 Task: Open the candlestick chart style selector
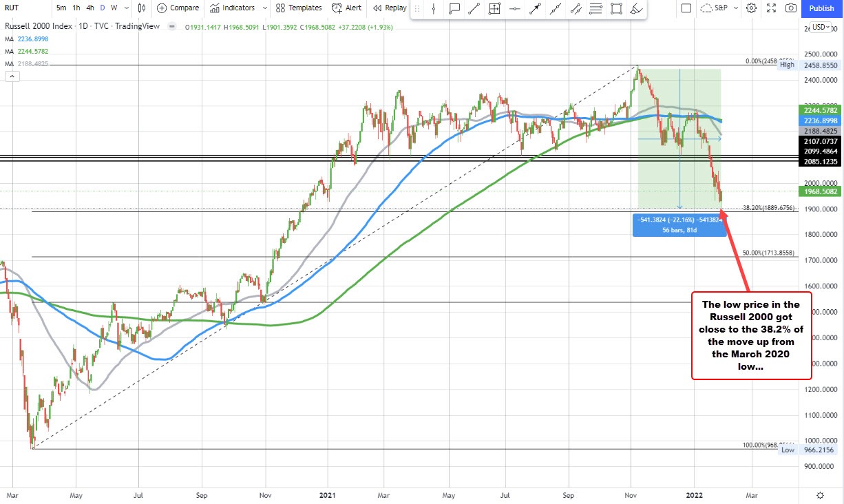(x=142, y=8)
